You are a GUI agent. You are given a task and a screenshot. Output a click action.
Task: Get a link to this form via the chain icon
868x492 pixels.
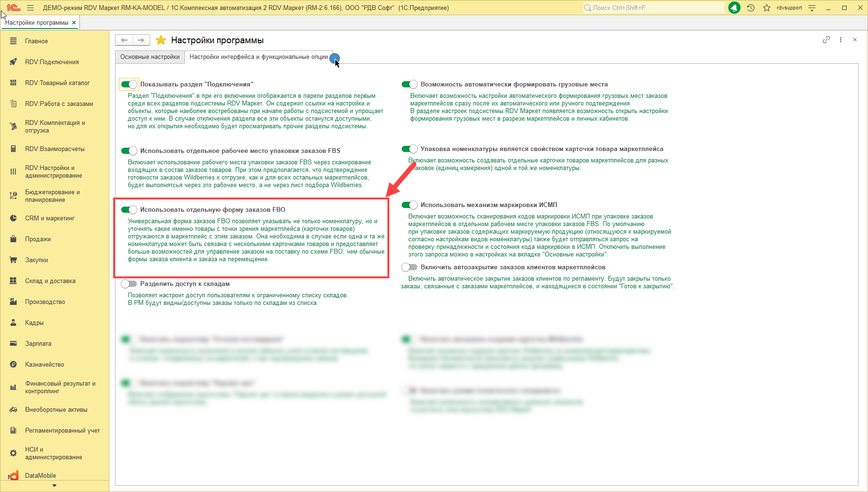pyautogui.click(x=826, y=40)
